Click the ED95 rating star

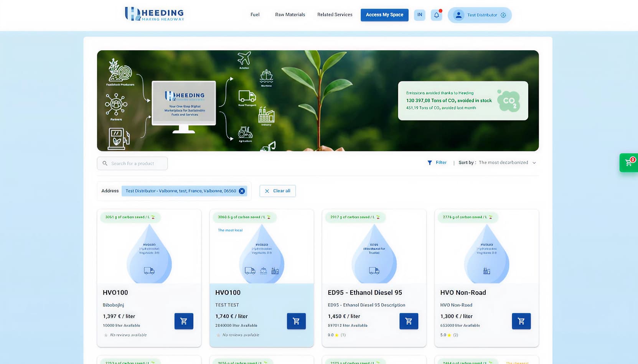pos(337,335)
